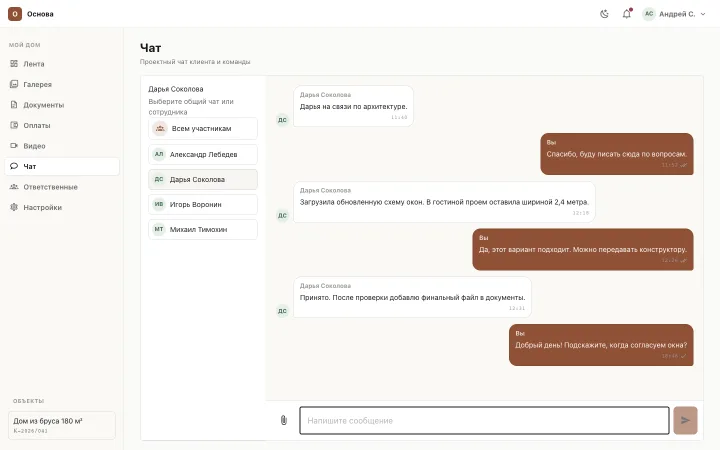
Task: Click the Основа brand name
Action: 40,14
